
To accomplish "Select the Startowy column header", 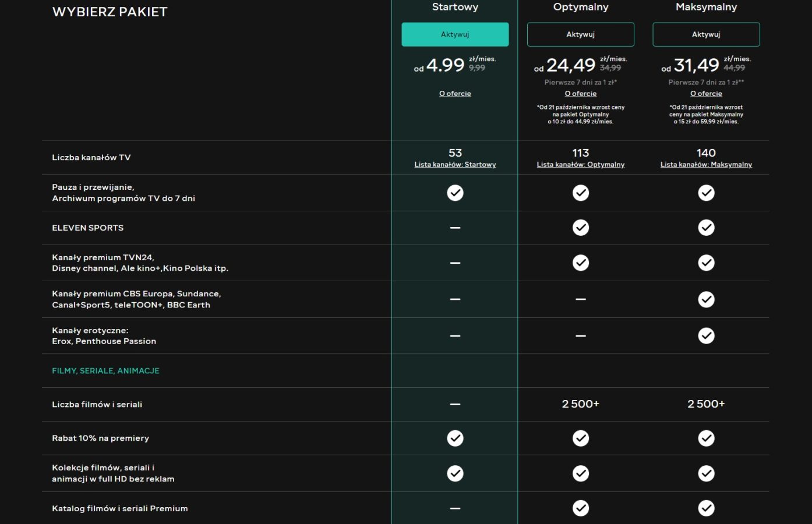I will [x=455, y=7].
